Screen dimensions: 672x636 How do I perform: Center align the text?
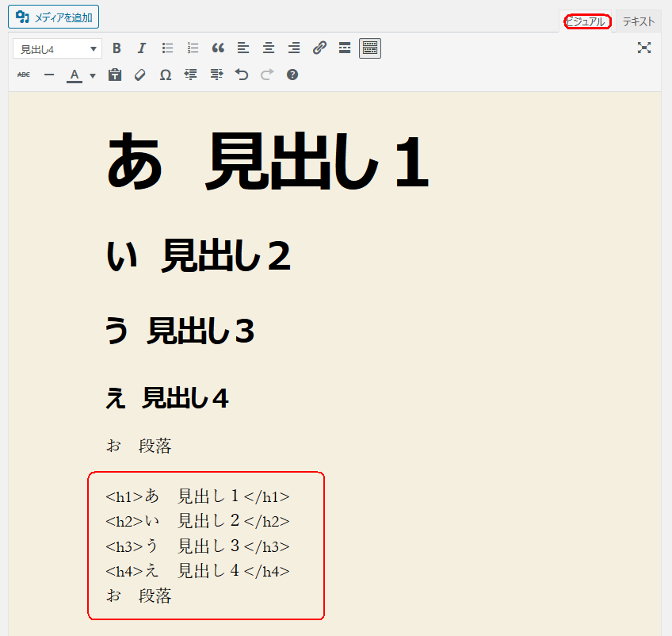[x=269, y=48]
